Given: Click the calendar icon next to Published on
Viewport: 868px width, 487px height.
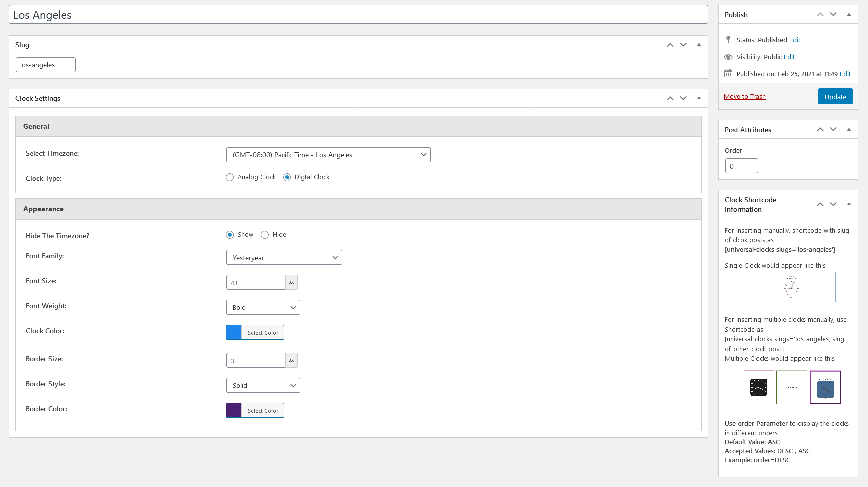Looking at the screenshot, I should 728,74.
